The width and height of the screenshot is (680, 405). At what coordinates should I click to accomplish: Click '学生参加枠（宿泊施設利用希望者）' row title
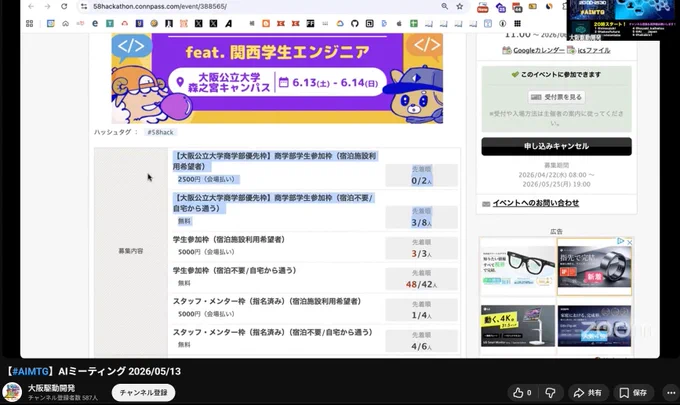click(229, 239)
